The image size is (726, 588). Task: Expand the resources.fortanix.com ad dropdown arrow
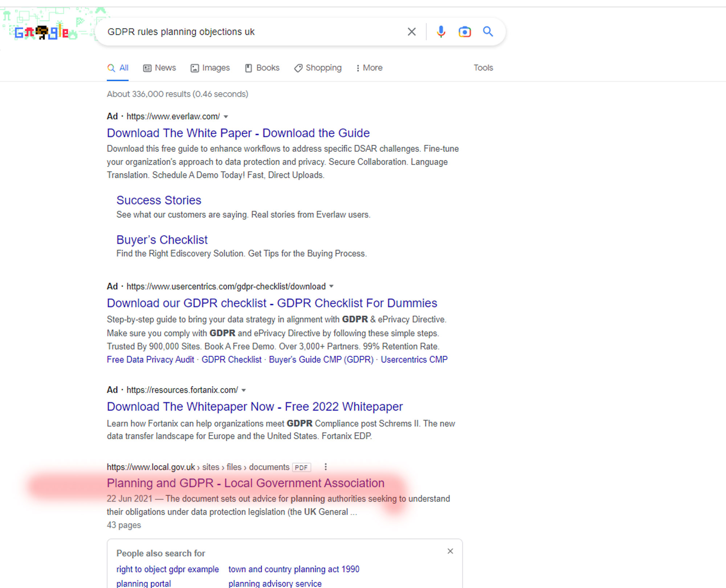point(244,390)
